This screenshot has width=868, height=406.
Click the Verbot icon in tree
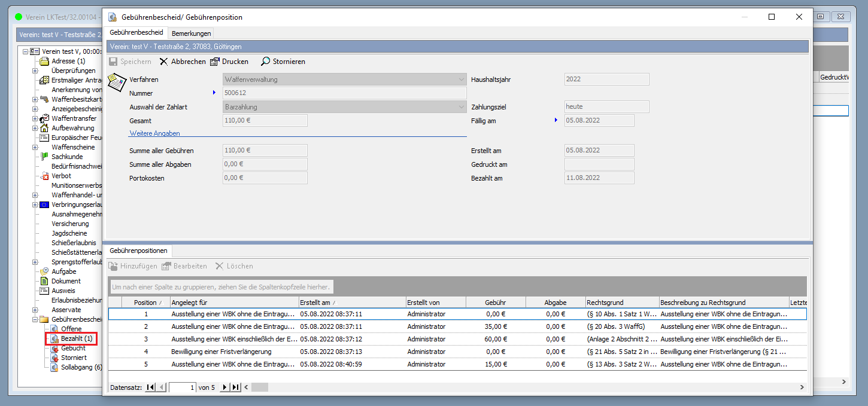tap(44, 176)
